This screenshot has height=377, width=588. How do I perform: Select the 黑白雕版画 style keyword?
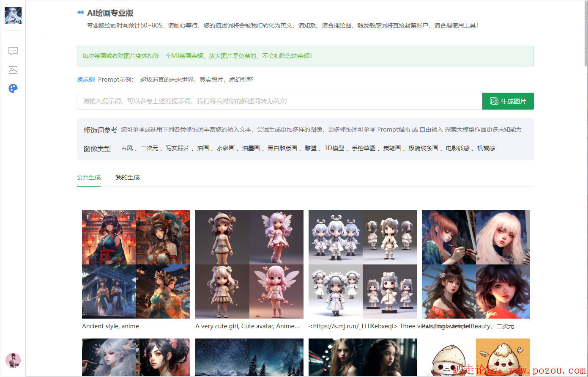282,148
